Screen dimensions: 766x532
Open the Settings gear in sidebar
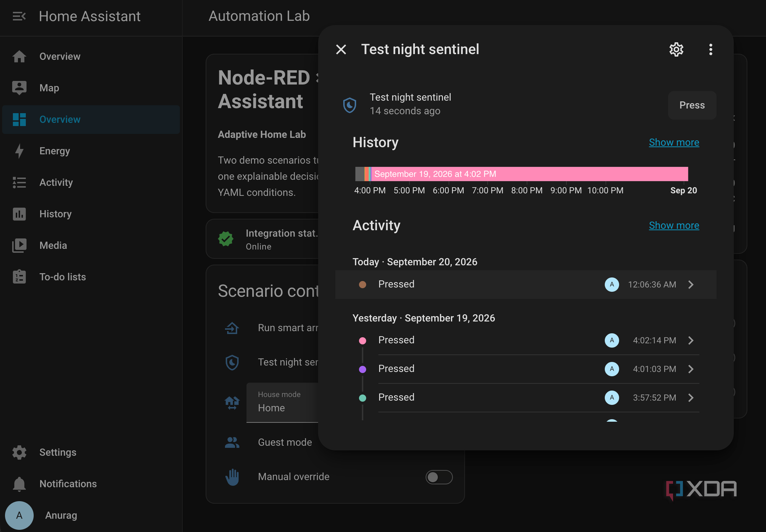(x=19, y=453)
